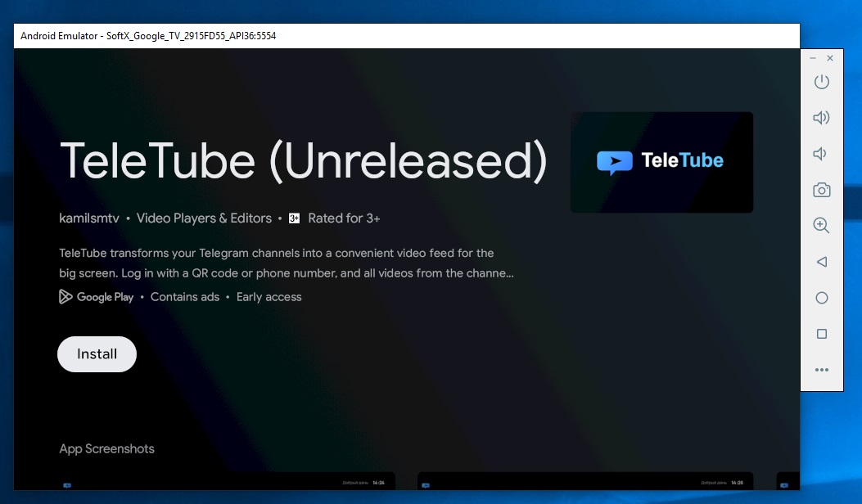The image size is (862, 504).
Task: Click the Google Play logo icon
Action: 65,297
